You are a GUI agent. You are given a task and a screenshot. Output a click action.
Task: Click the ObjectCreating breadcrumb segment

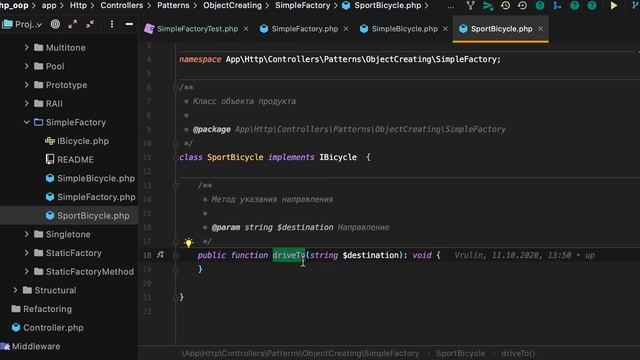[232, 6]
